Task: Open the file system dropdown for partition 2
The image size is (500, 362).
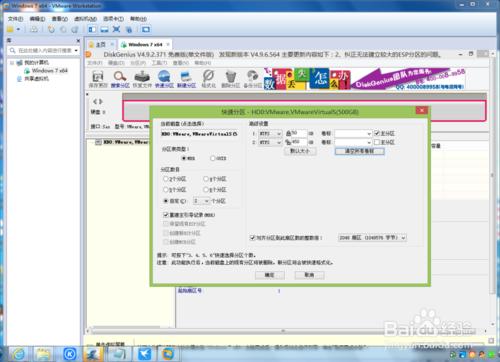Action: [270, 142]
